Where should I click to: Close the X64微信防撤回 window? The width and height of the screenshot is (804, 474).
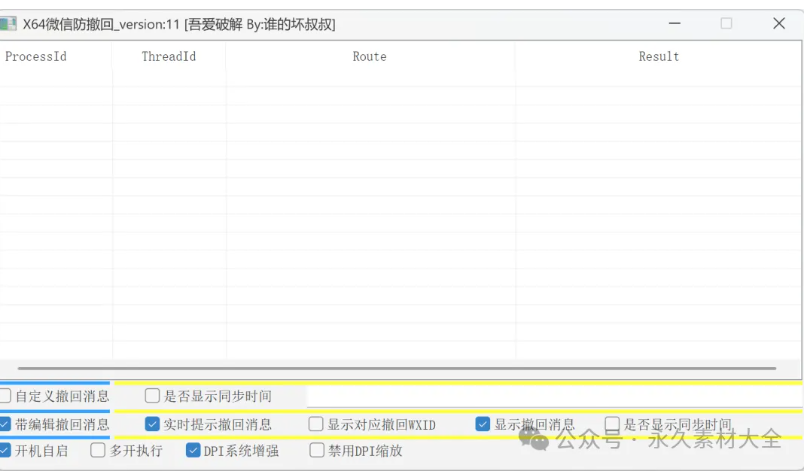click(779, 23)
